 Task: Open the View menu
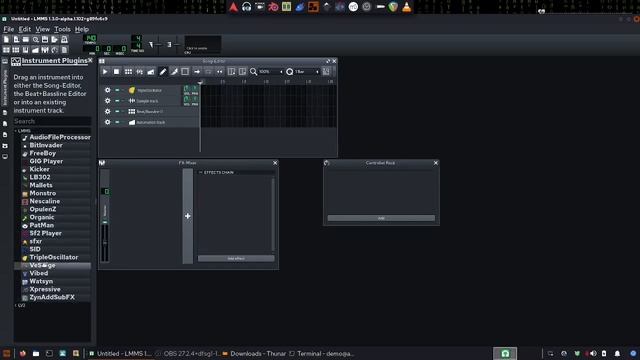[x=42, y=29]
